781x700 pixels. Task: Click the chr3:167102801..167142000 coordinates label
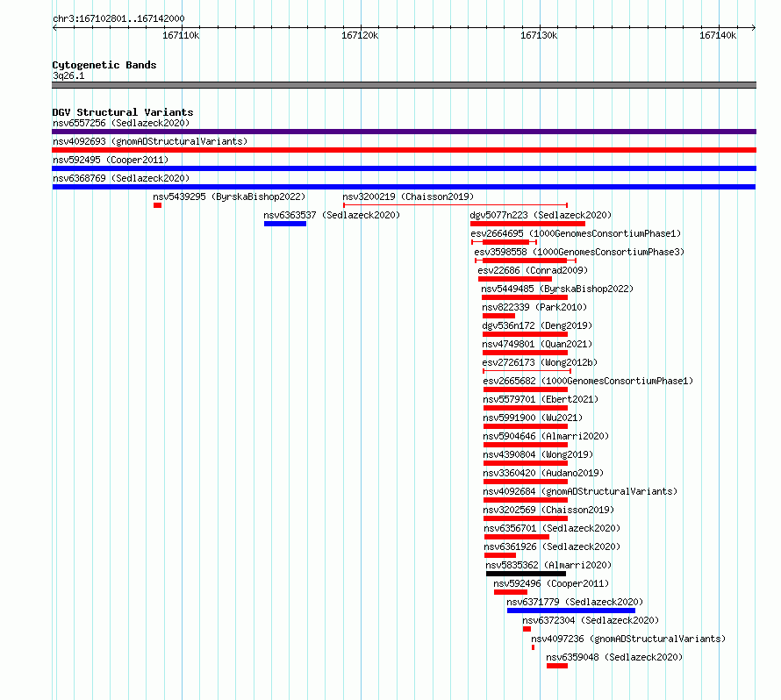118,18
